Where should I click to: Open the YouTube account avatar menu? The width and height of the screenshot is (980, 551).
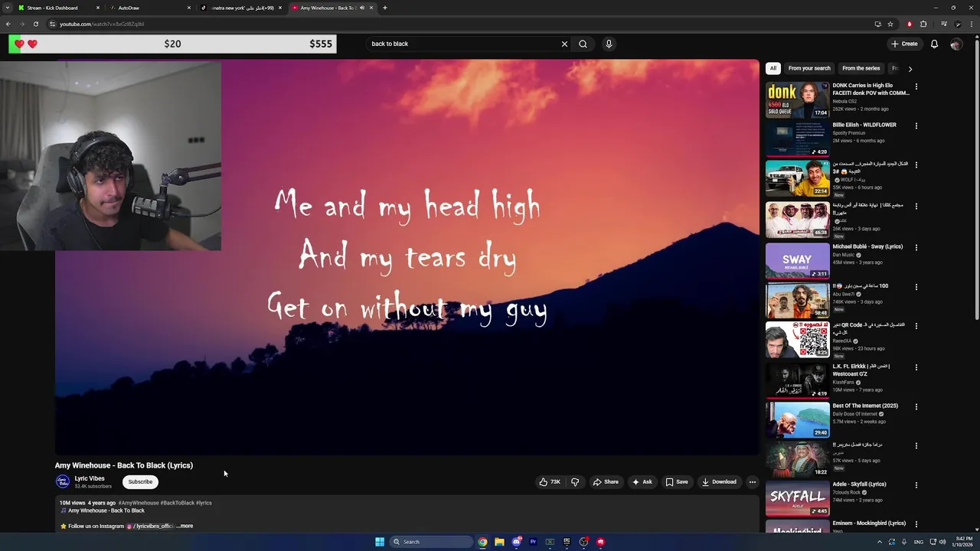coord(955,44)
